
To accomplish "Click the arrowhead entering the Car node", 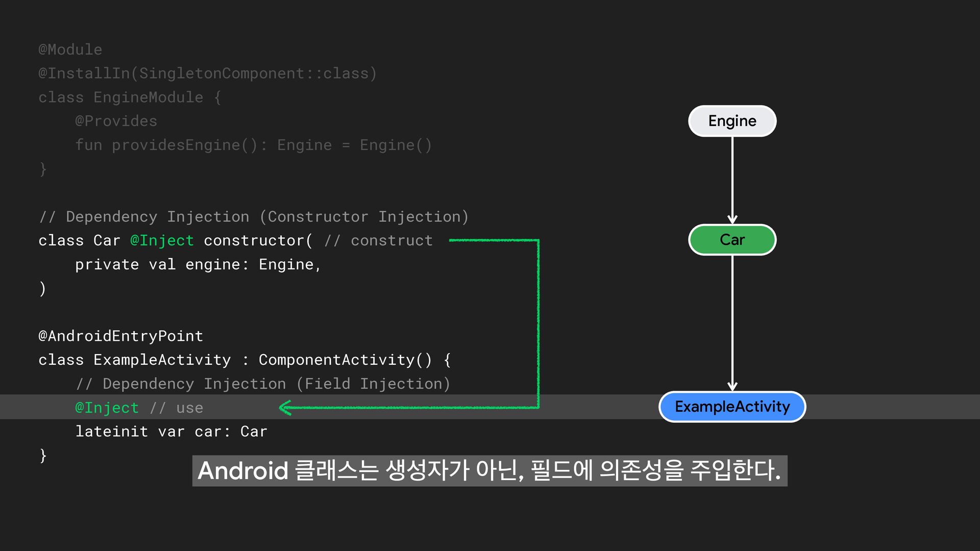I will coord(732,219).
